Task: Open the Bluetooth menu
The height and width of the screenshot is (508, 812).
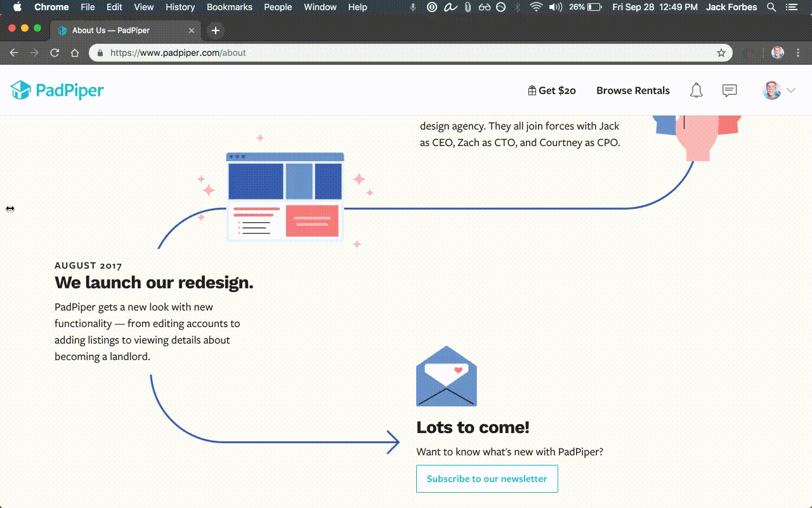Action: coord(518,7)
